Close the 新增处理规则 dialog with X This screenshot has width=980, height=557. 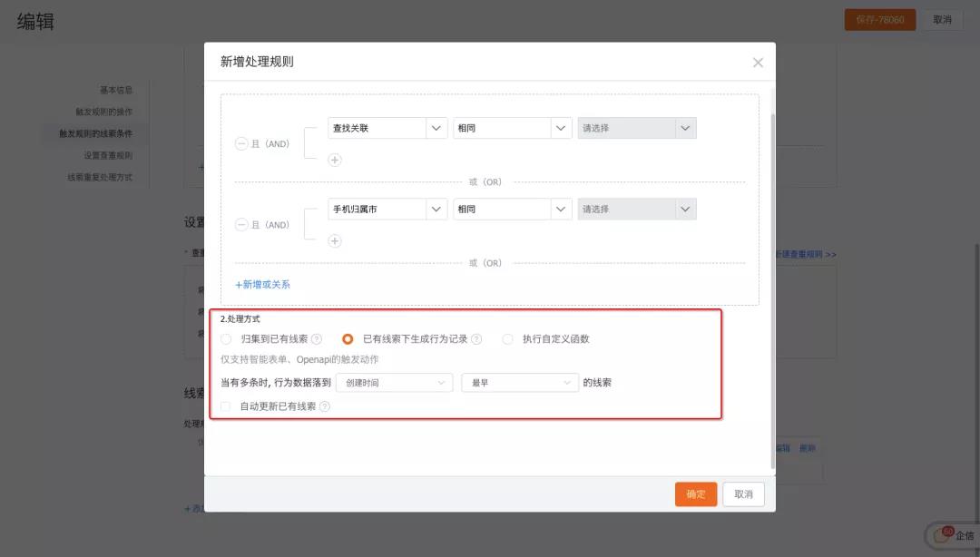coord(758,63)
